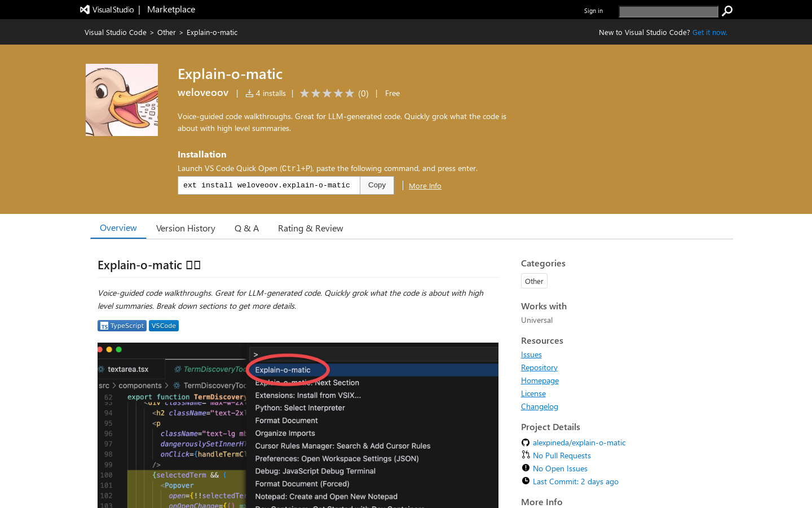Click the Universal works-with text
The height and width of the screenshot is (508, 812).
click(x=537, y=320)
